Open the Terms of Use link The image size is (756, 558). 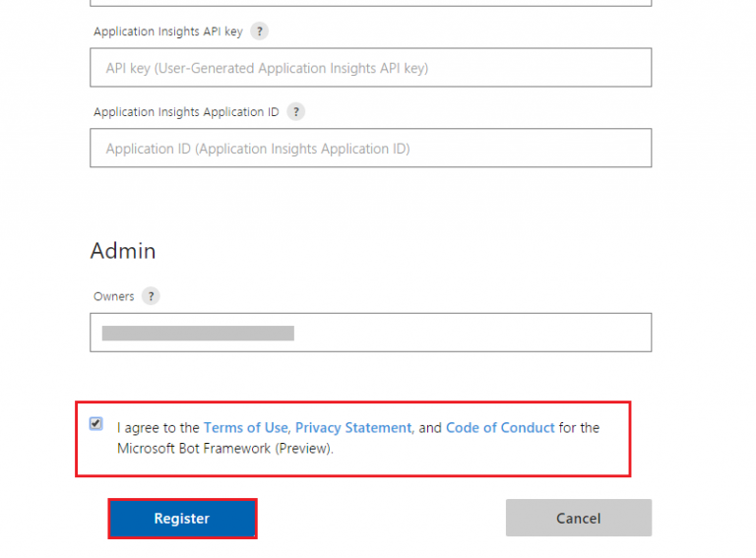pyautogui.click(x=245, y=428)
